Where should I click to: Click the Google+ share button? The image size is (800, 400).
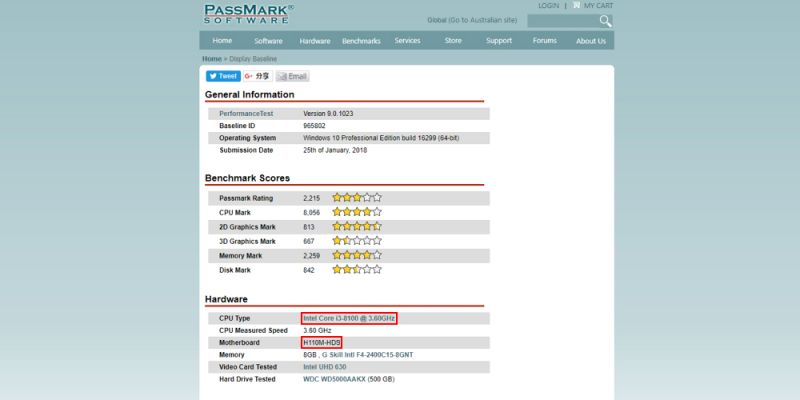[258, 76]
